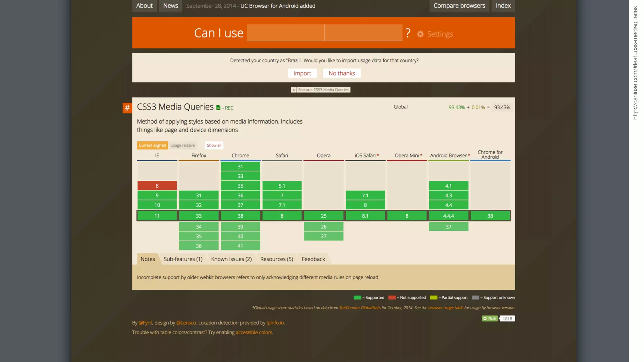Click the Firefox column header
Viewport: 644px width, 362px height.
click(199, 156)
